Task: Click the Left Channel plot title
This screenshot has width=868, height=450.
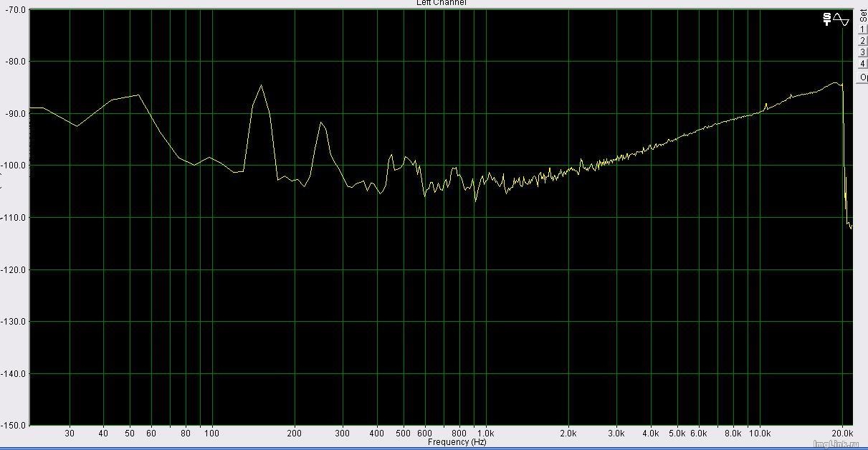Action: [x=442, y=3]
